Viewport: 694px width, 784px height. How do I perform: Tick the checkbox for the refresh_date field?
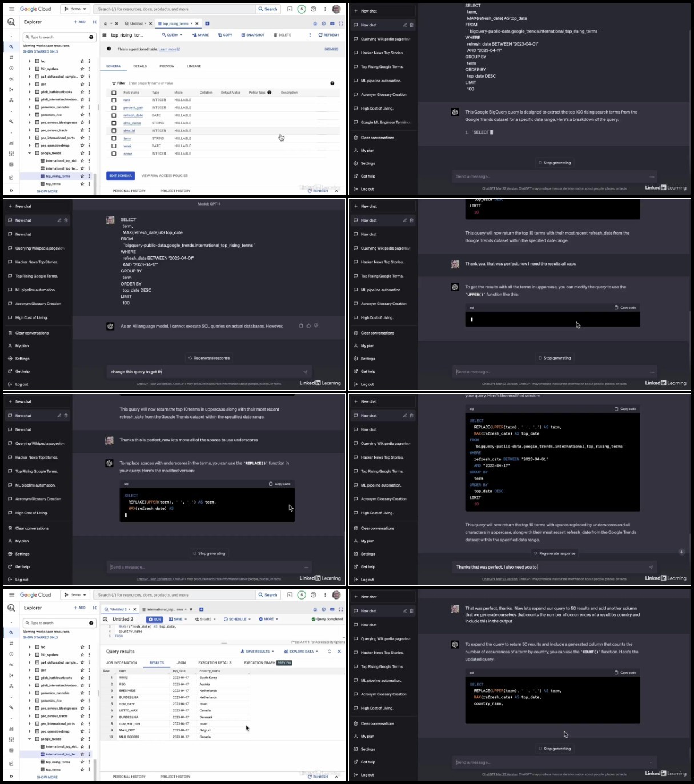[114, 115]
